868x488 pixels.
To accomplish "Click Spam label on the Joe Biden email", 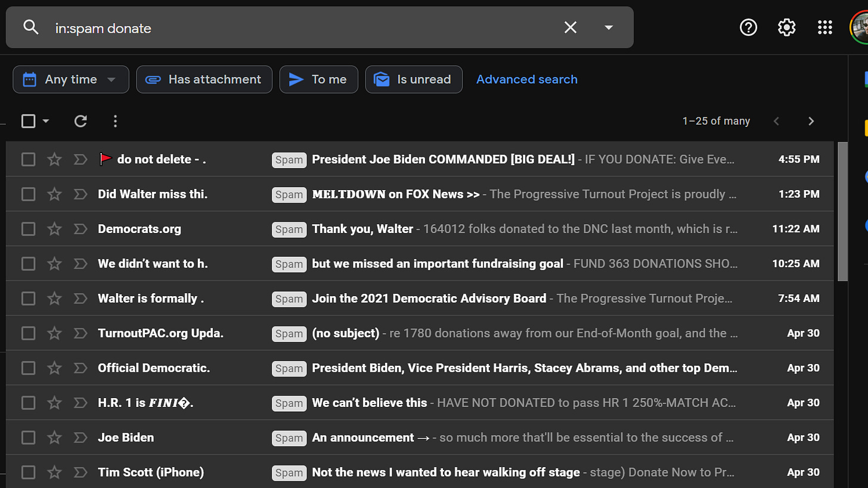I will point(289,438).
